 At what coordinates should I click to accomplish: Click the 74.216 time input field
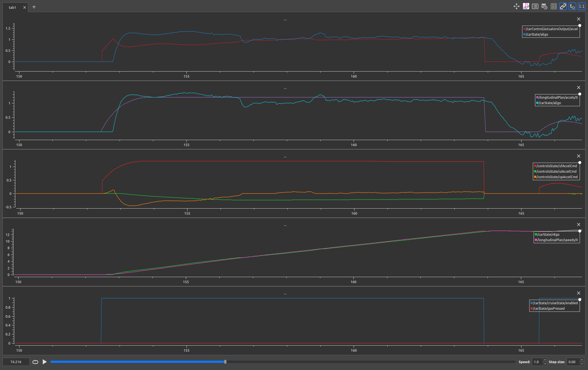(16, 362)
